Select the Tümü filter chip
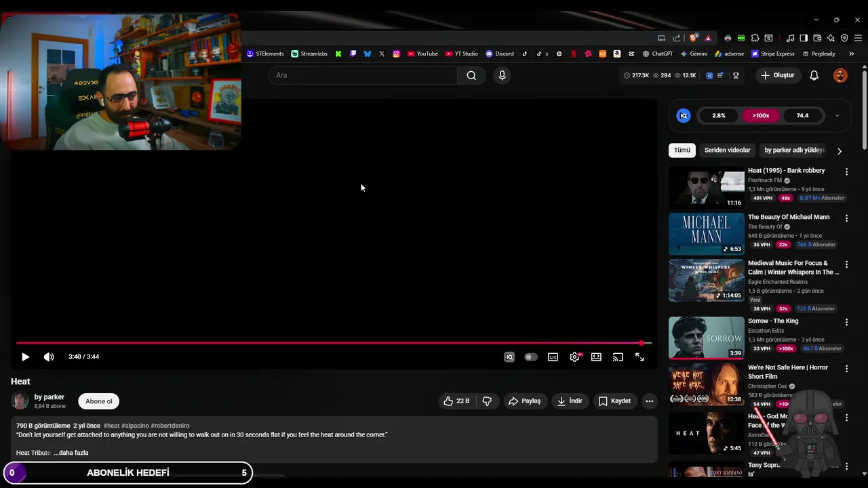The width and height of the screenshot is (868, 488). coord(682,150)
